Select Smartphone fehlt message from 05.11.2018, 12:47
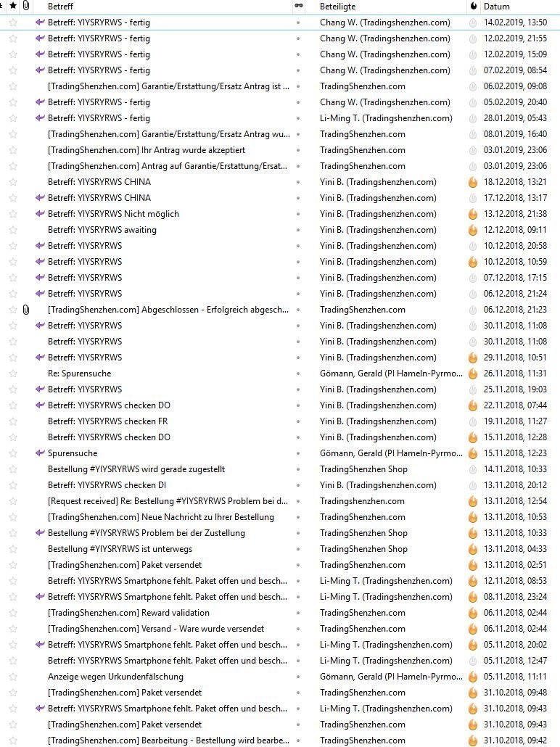560x747 pixels. (280, 661)
